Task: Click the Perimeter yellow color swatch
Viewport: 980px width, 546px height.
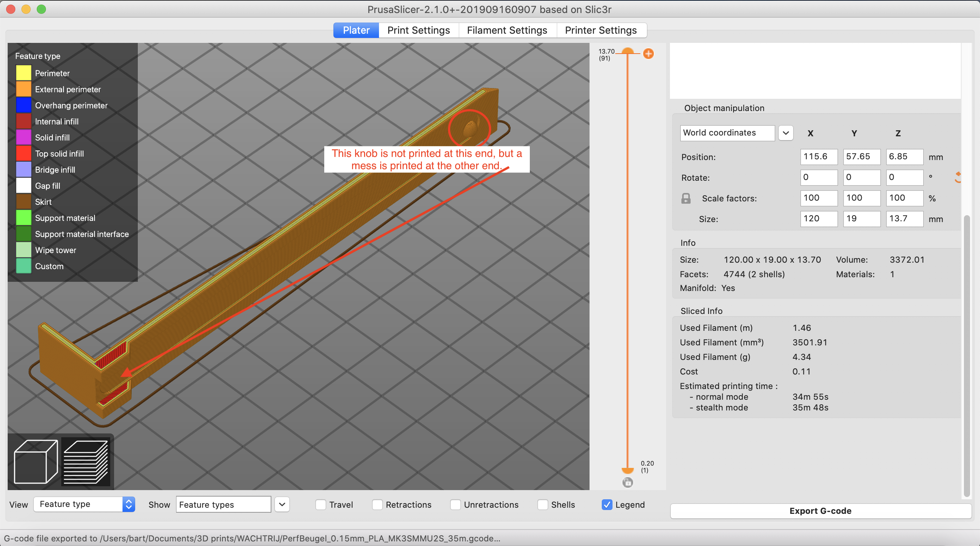Action: (x=23, y=73)
